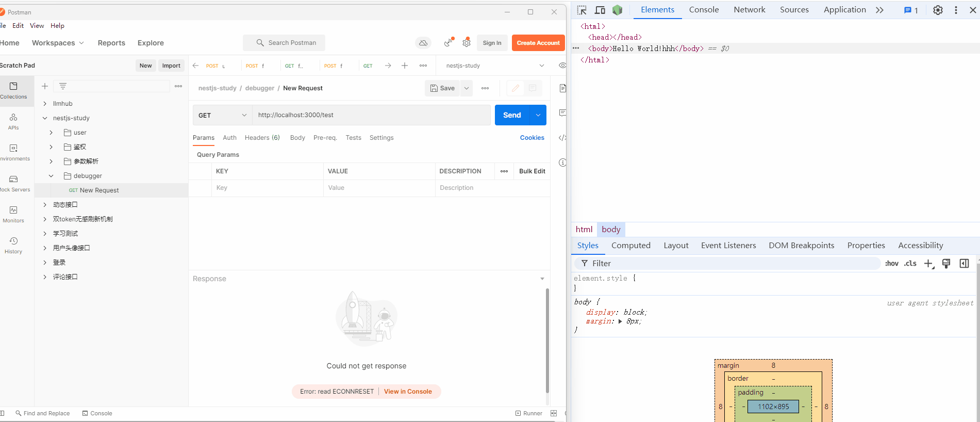
Task: Click the request URL input field
Action: click(371, 115)
